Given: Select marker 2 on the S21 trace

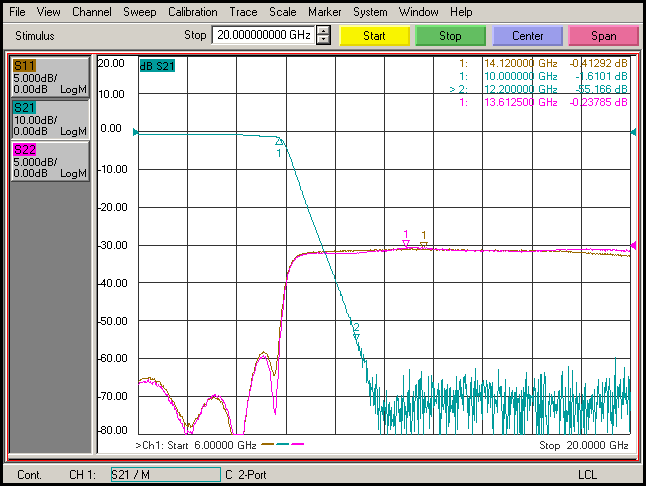Looking at the screenshot, I should coord(355,335).
